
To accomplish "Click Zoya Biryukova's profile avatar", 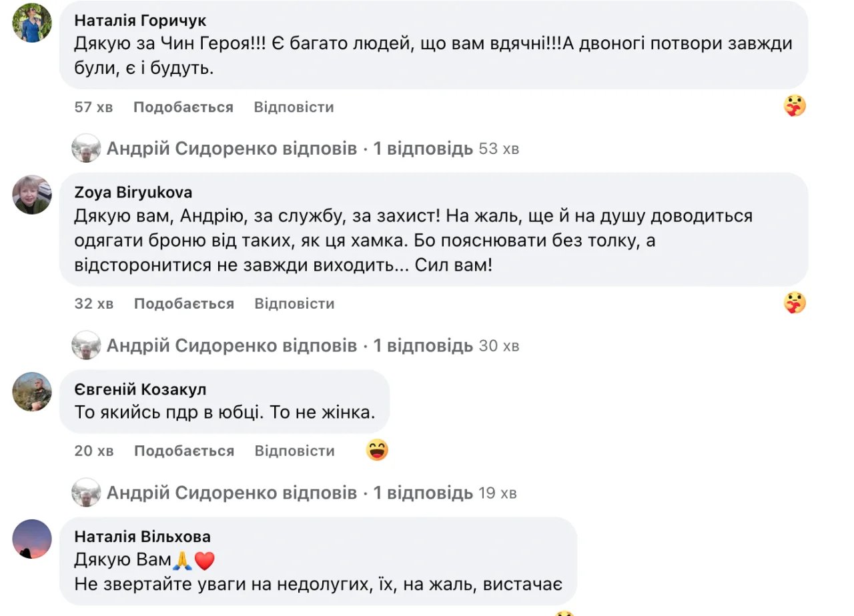I will [x=32, y=195].
